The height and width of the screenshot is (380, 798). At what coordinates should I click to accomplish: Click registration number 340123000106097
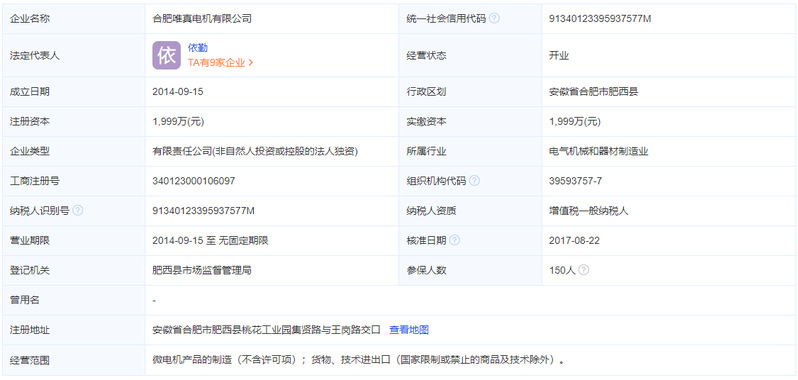pos(193,181)
